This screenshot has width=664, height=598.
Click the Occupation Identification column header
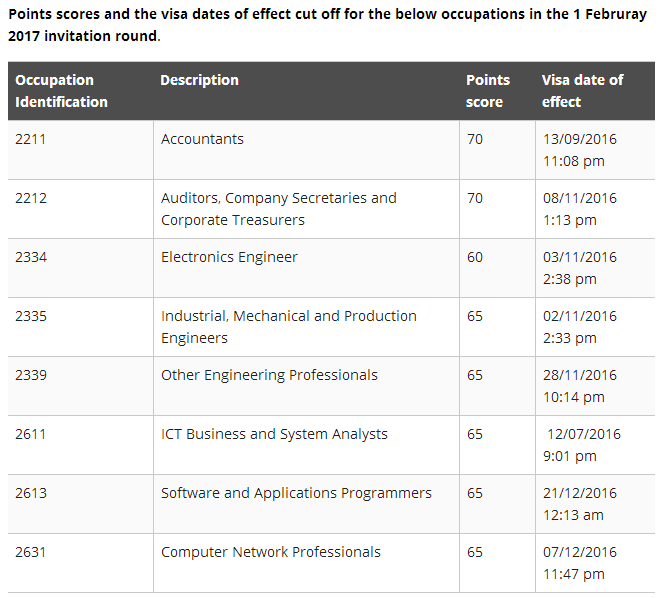[61, 91]
